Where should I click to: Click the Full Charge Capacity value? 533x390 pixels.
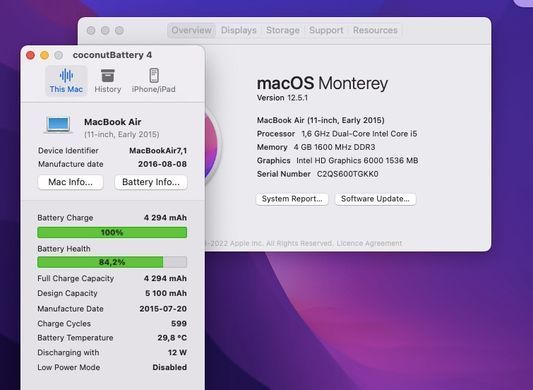click(165, 278)
